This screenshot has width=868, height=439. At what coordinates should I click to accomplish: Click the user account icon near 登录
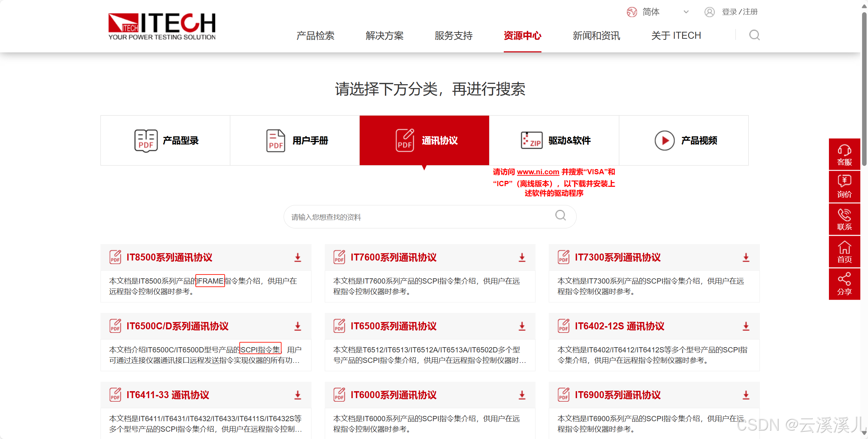tap(710, 12)
